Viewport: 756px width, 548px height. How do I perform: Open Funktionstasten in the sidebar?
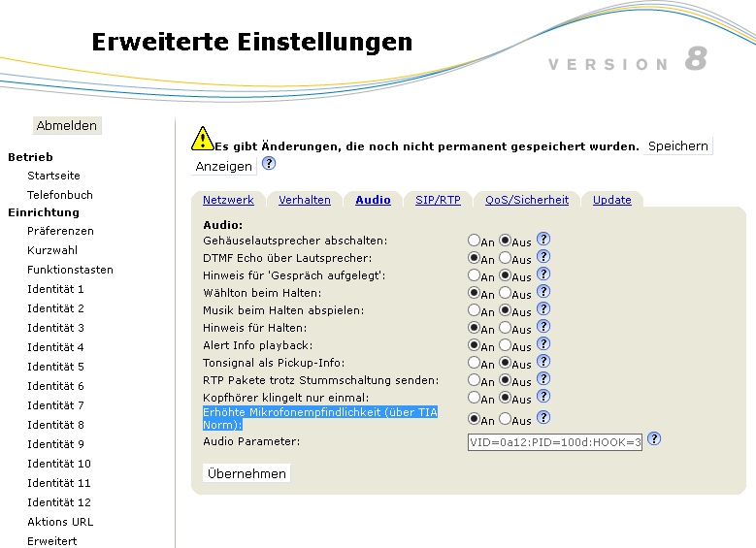pyautogui.click(x=70, y=270)
